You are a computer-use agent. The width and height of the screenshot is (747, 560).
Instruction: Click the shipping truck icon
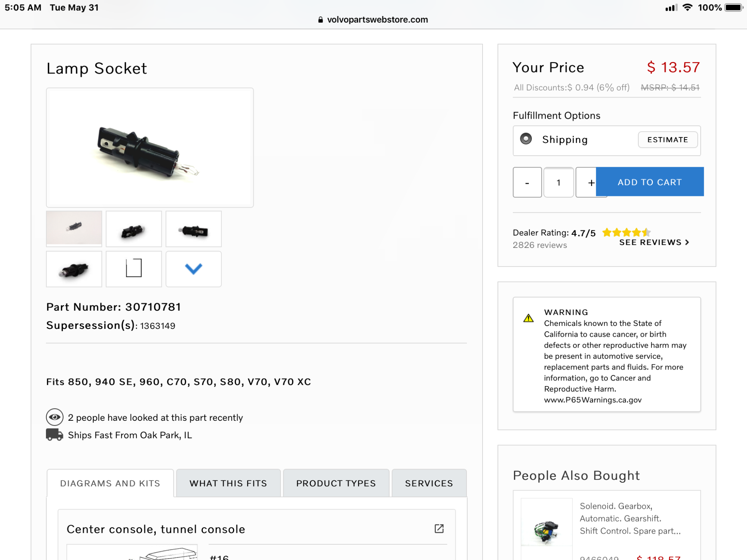[55, 435]
